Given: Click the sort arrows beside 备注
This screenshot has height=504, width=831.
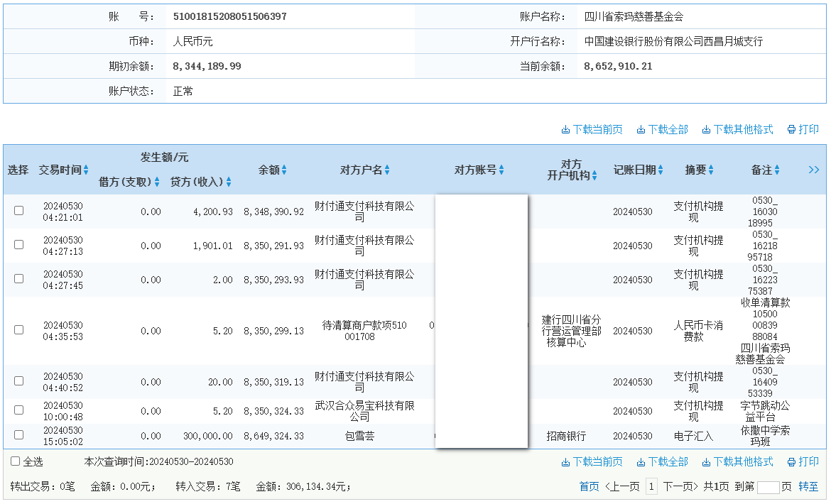Looking at the screenshot, I should pos(777,170).
